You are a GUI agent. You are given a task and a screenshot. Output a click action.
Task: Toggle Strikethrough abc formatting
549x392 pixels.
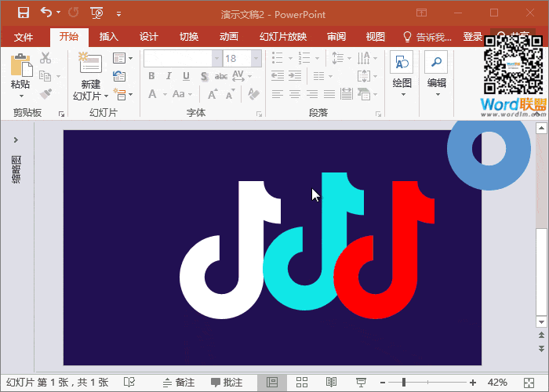tap(221, 76)
